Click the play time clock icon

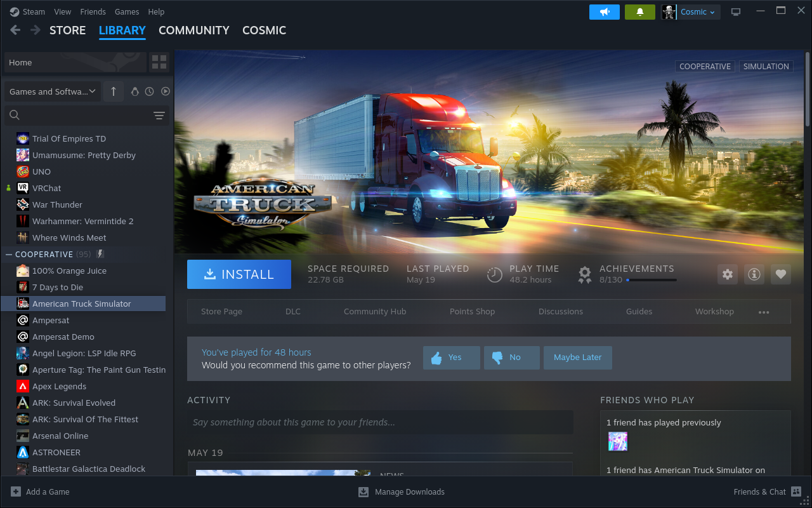494,274
